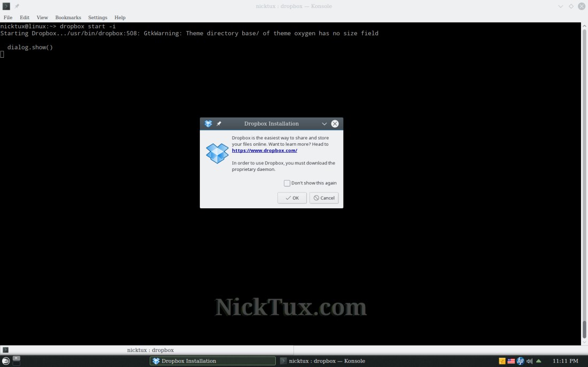Click the chevron in the Konsole titlebar

(x=561, y=6)
